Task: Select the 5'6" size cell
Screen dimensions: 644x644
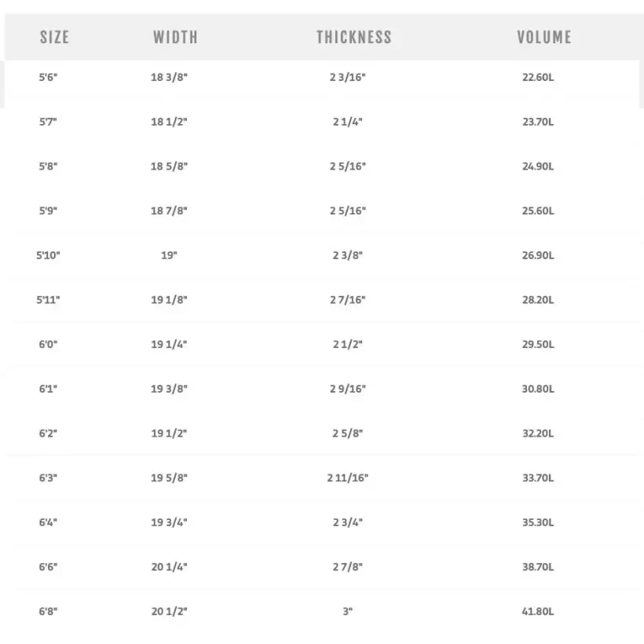Action: pos(49,78)
